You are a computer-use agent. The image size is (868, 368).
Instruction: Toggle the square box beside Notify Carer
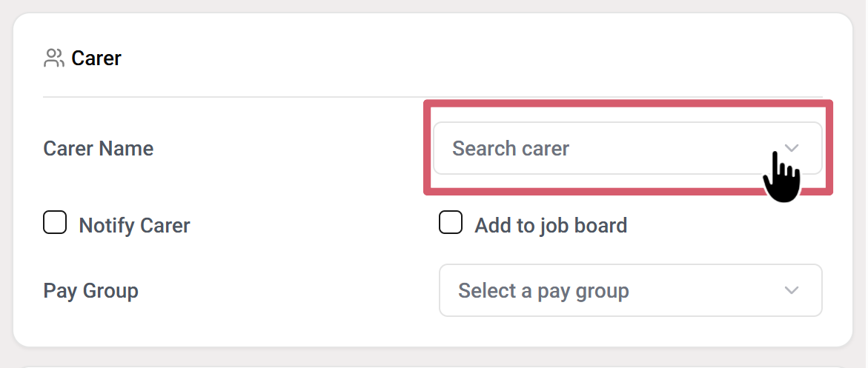(55, 223)
